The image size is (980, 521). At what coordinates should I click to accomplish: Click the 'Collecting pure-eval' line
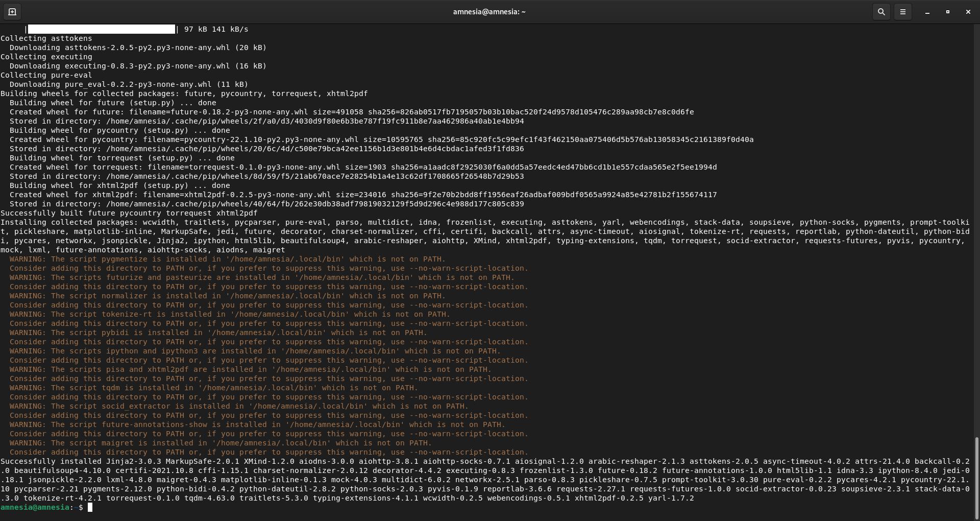pos(46,75)
